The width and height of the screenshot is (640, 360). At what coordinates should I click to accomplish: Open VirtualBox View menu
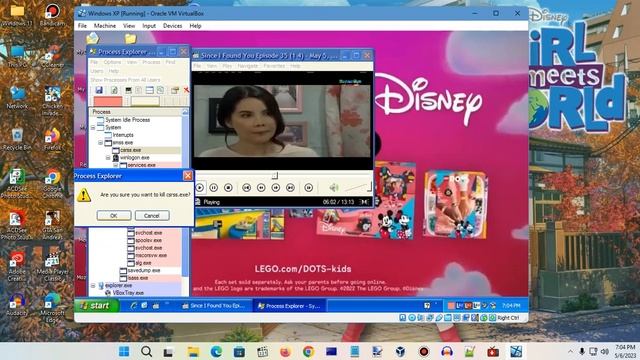coord(129,26)
